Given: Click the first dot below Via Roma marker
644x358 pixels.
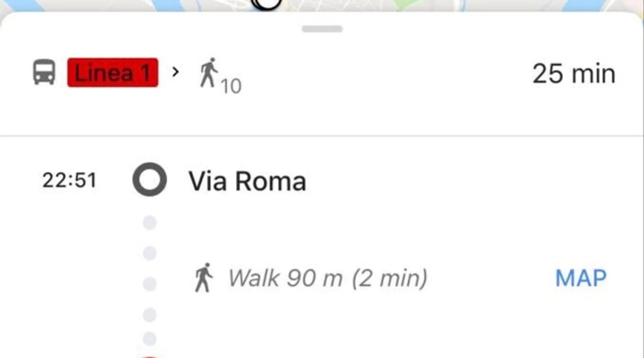Looking at the screenshot, I should pos(150,222).
